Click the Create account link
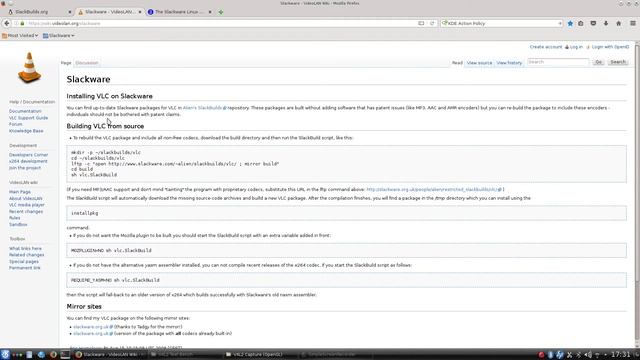640x360 pixels. [x=546, y=47]
